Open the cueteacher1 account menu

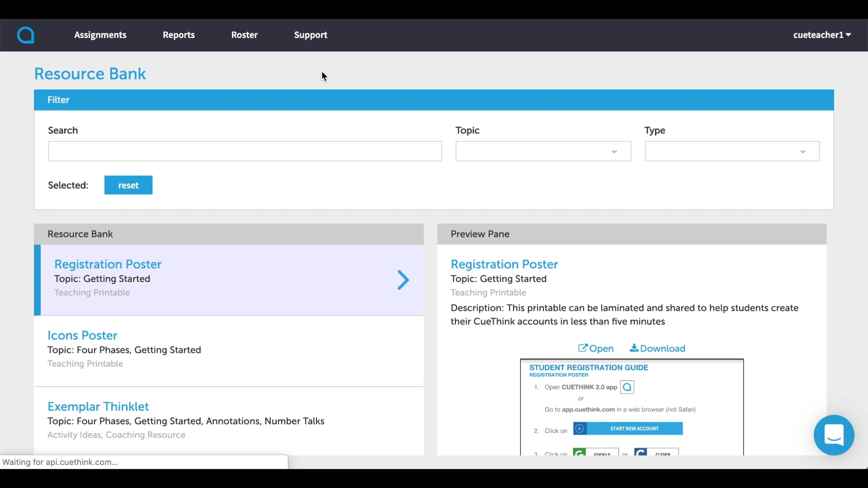coord(822,35)
